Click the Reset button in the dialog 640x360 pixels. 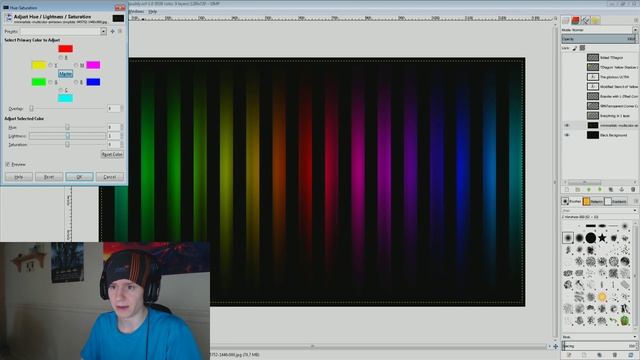click(49, 177)
